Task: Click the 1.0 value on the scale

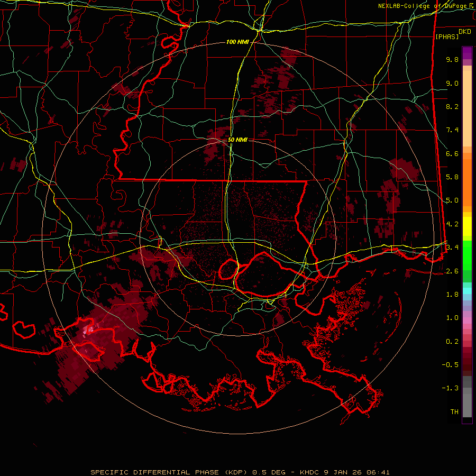Action: (x=452, y=318)
